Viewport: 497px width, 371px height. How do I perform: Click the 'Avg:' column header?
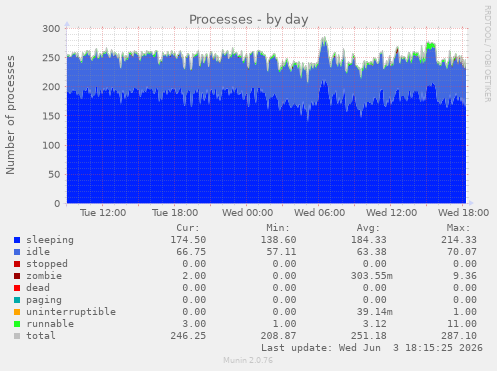368,228
